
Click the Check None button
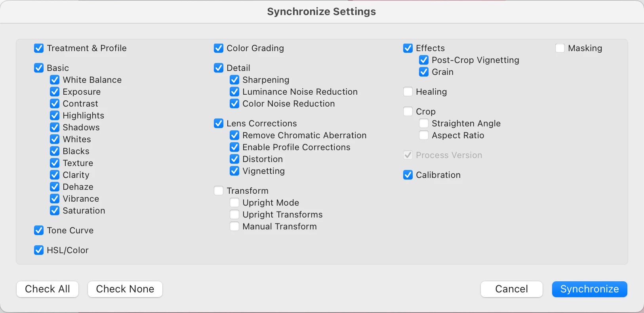pyautogui.click(x=125, y=289)
